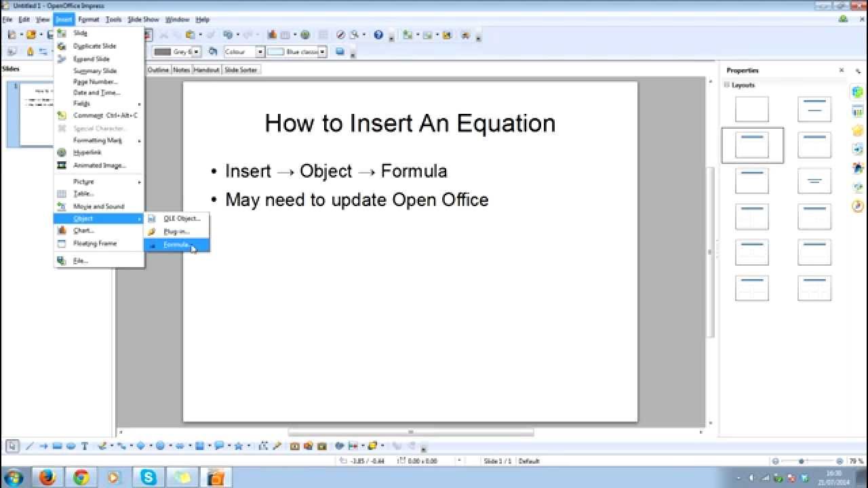Select the Stars tool
Image resolution: width=868 pixels, height=488 pixels.
[x=238, y=446]
